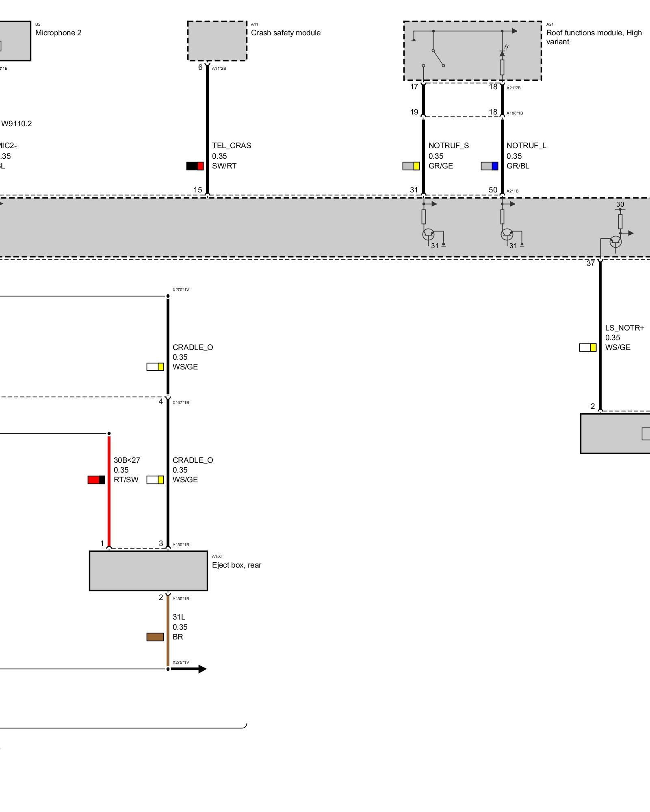Click the switch symbol inside Roof functions module
Screen dimensions: 650x812
438,58
